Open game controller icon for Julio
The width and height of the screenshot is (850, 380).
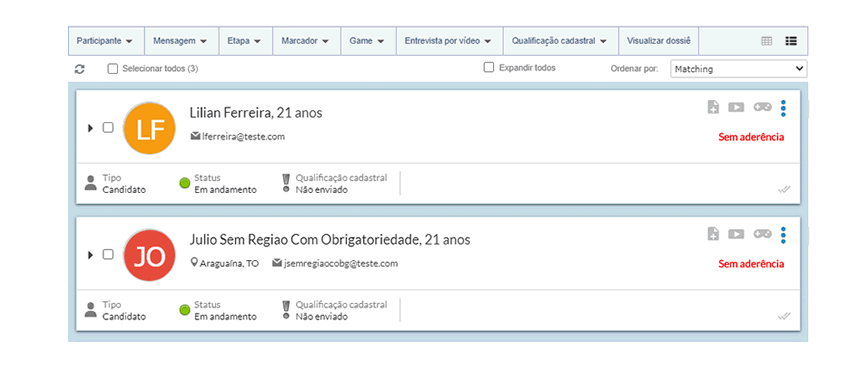pyautogui.click(x=763, y=234)
